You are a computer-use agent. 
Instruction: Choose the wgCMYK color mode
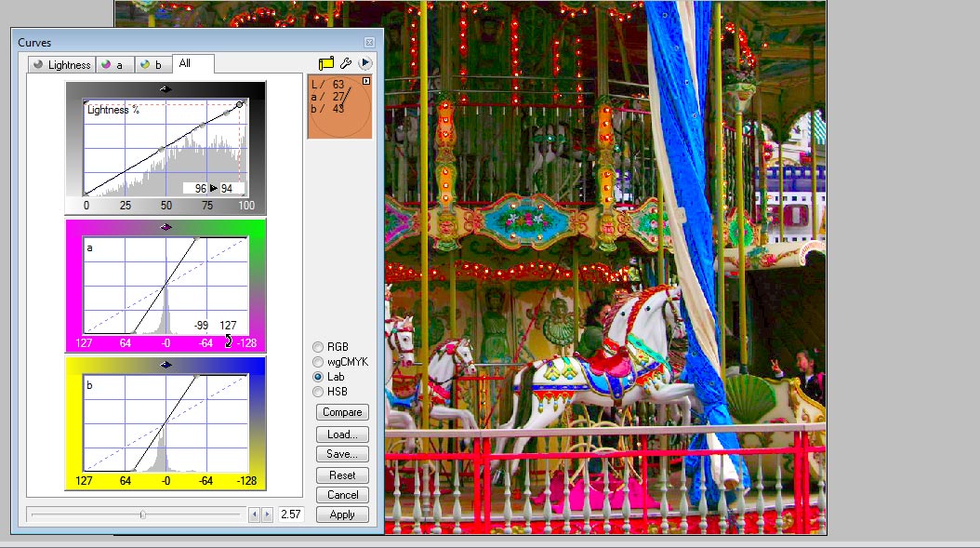(x=340, y=362)
